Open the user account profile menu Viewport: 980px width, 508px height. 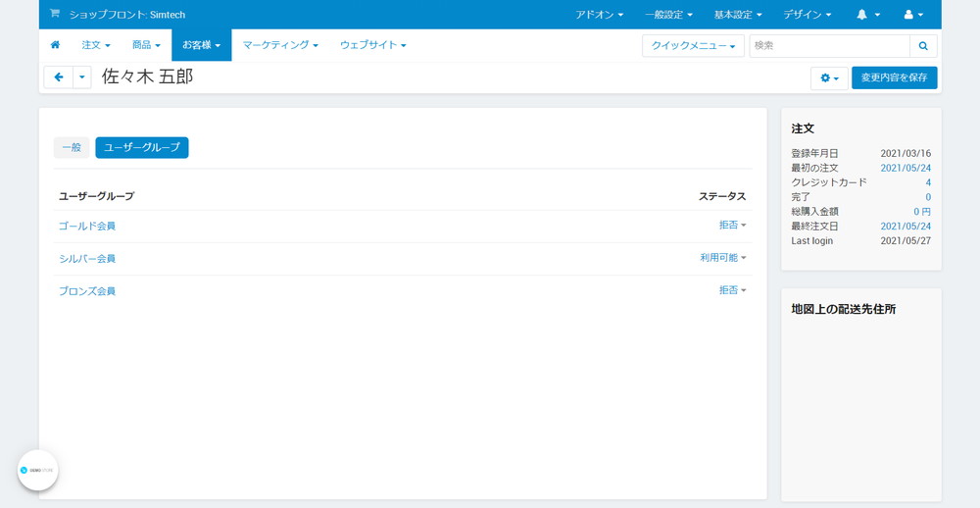point(913,15)
